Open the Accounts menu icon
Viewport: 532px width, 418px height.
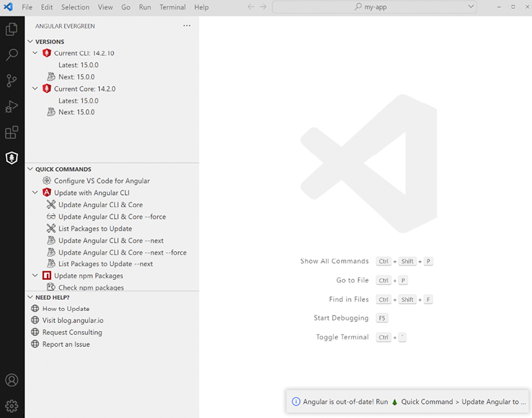pyautogui.click(x=12, y=380)
